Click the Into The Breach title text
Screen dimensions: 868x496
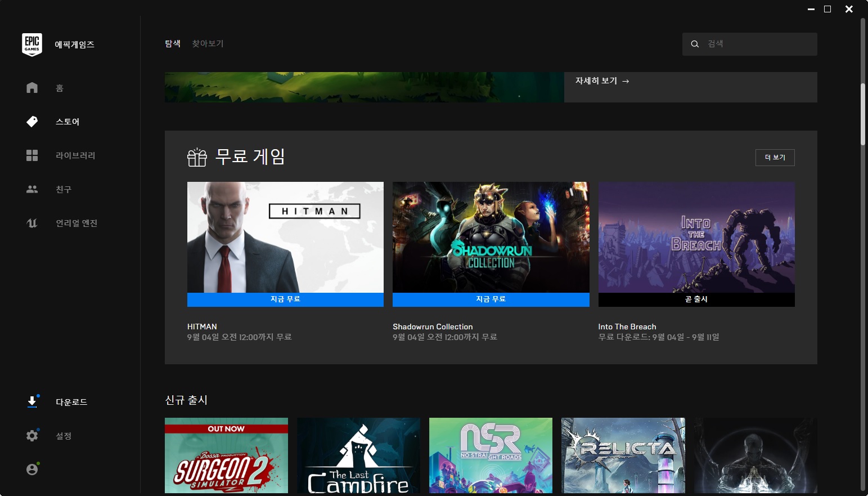[627, 327]
